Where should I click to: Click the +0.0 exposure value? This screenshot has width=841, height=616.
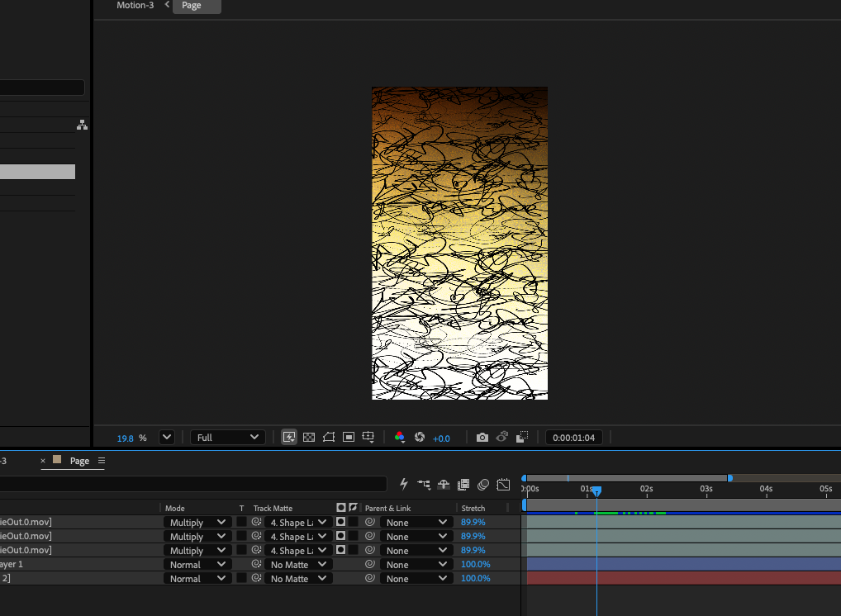(x=441, y=438)
